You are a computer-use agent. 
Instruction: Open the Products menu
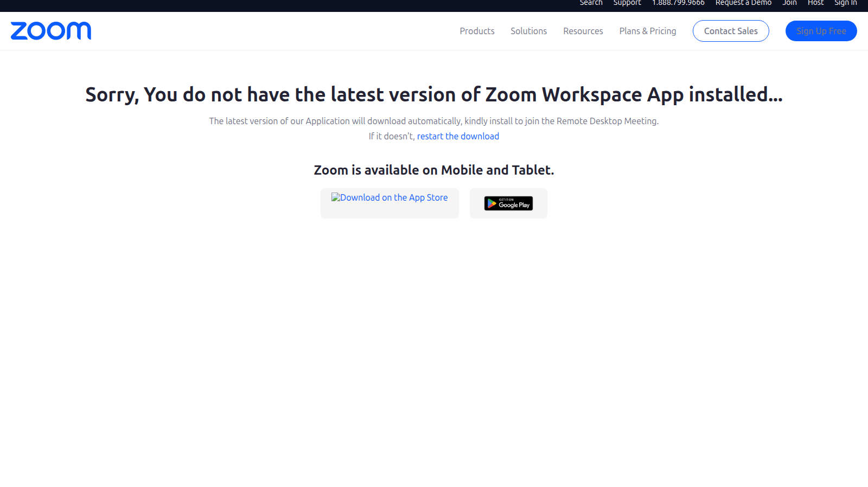coord(477,31)
